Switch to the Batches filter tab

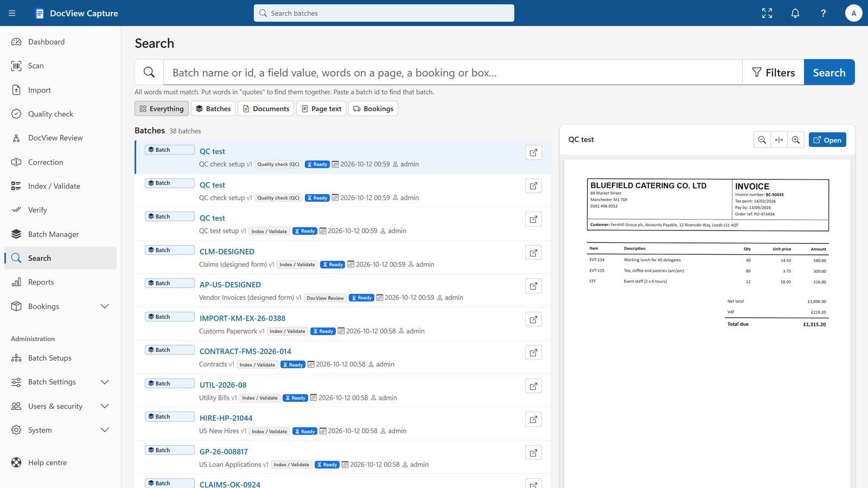click(x=213, y=108)
